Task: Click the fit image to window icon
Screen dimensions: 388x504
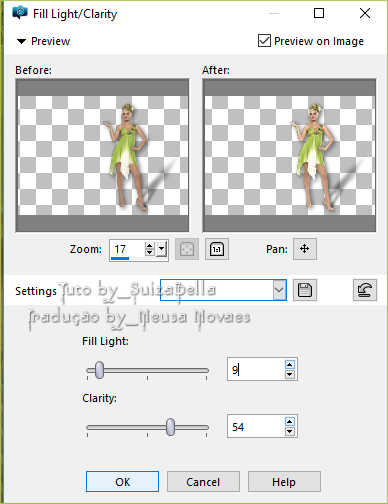Action: pos(187,249)
